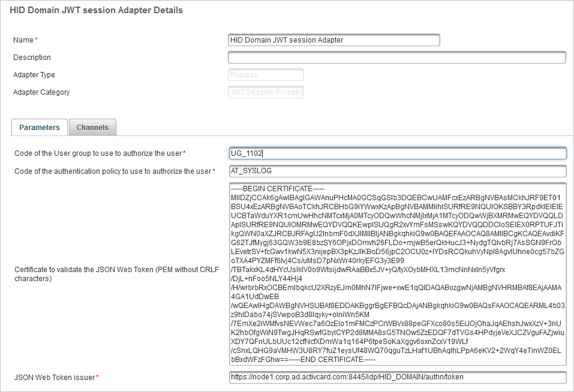Edit the JSON Web Token issuer URL
The height and width of the screenshot is (392, 574).
tap(398, 377)
